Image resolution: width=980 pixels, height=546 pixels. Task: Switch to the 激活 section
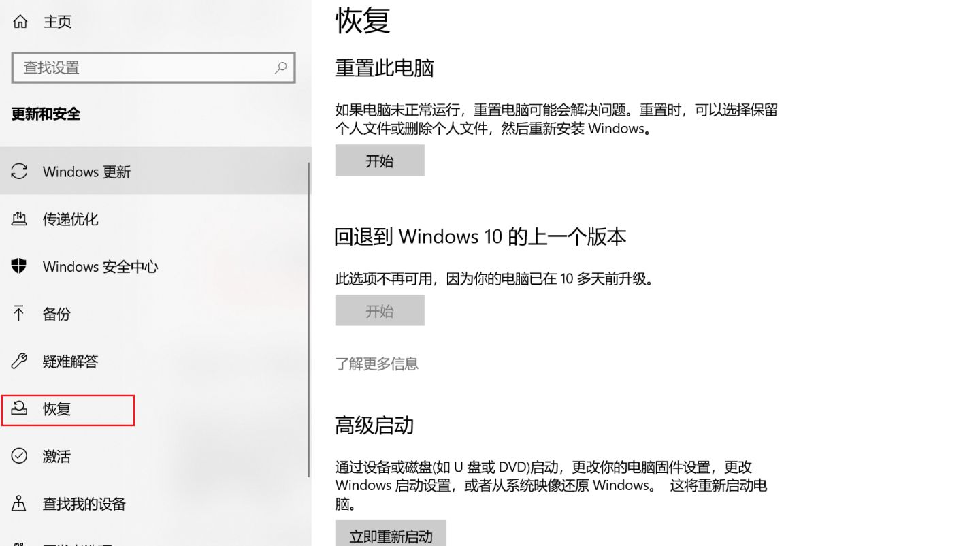click(57, 456)
